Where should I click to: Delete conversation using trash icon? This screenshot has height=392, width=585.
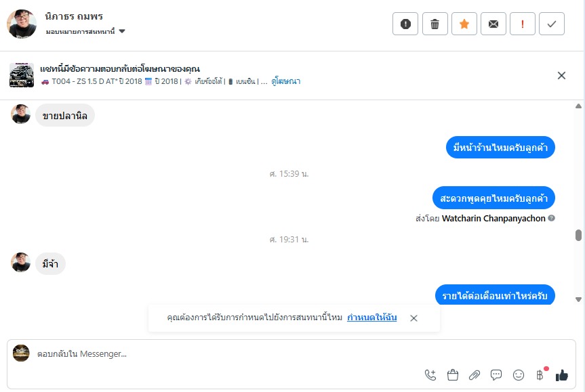click(x=435, y=24)
